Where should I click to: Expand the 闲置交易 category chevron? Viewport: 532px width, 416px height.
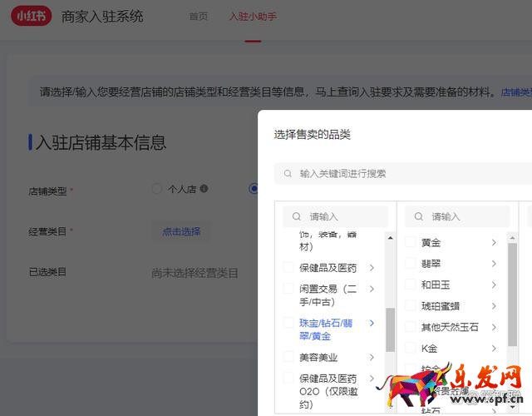coord(372,289)
